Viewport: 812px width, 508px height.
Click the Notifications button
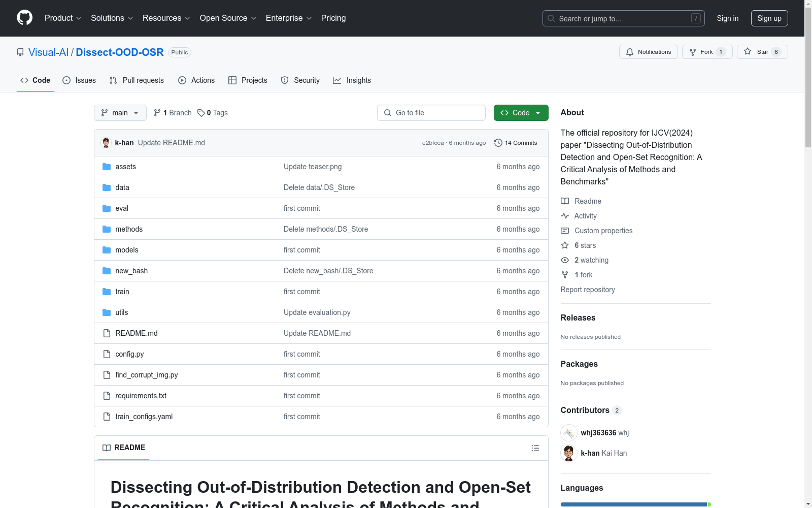(x=649, y=52)
